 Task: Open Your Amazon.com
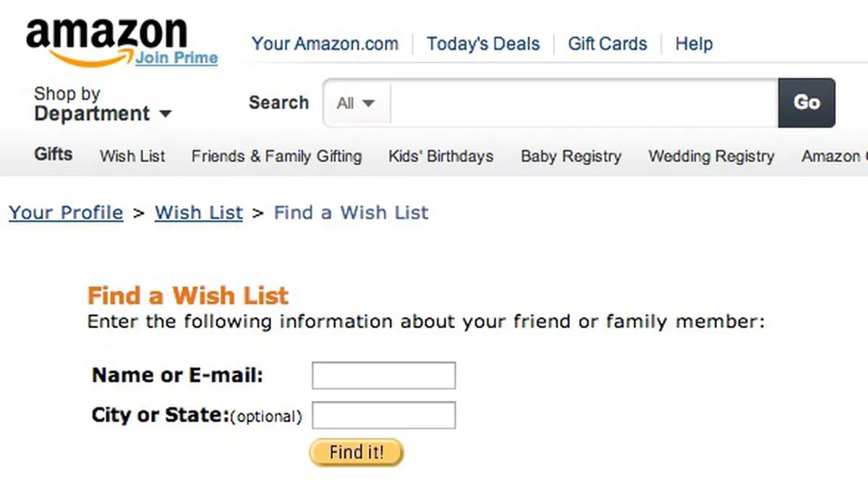[325, 43]
